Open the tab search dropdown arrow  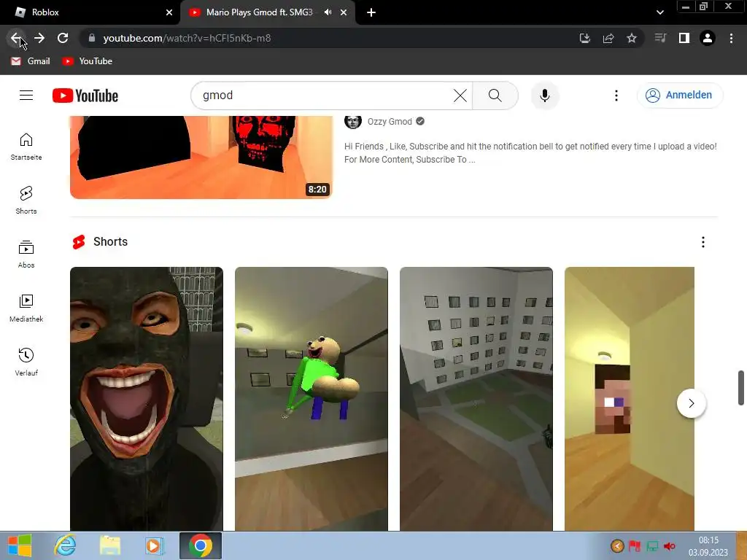[659, 13]
